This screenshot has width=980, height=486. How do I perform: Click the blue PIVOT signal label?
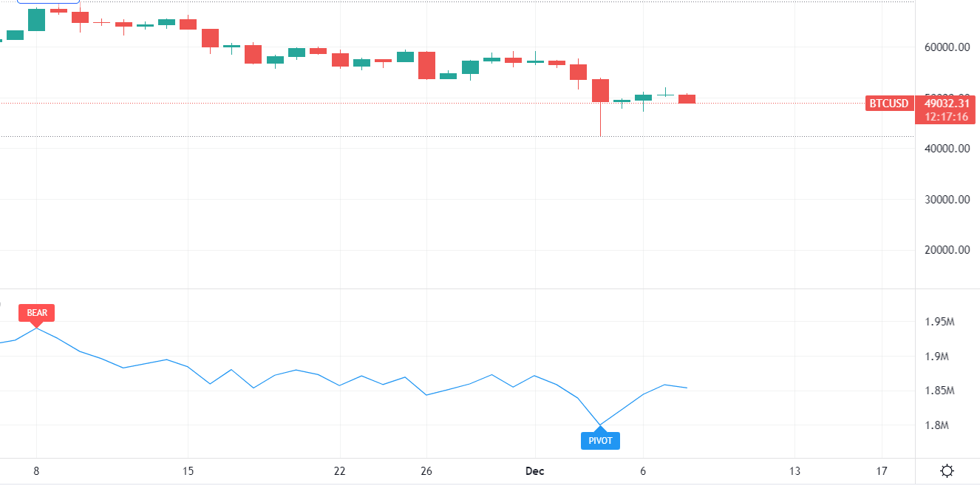[600, 441]
